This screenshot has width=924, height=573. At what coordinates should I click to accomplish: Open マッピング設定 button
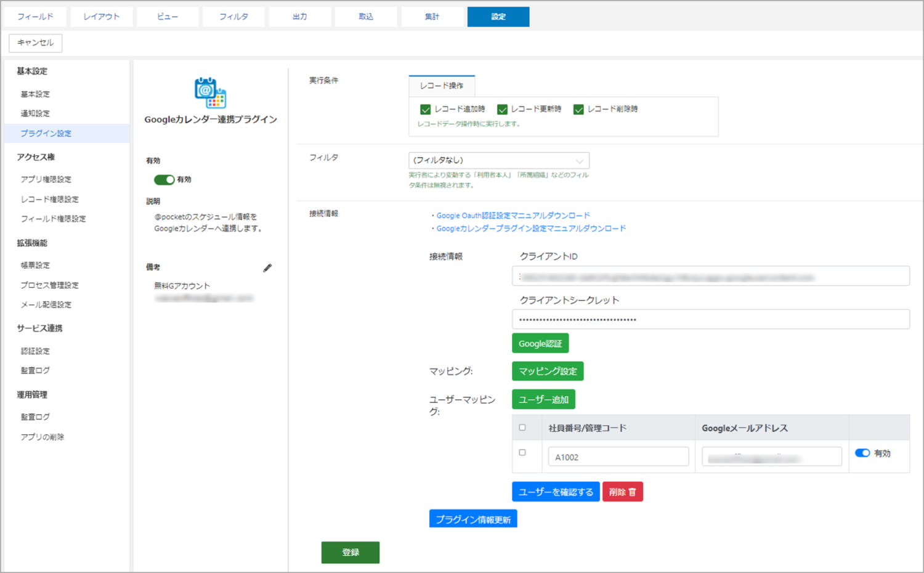[x=548, y=371]
